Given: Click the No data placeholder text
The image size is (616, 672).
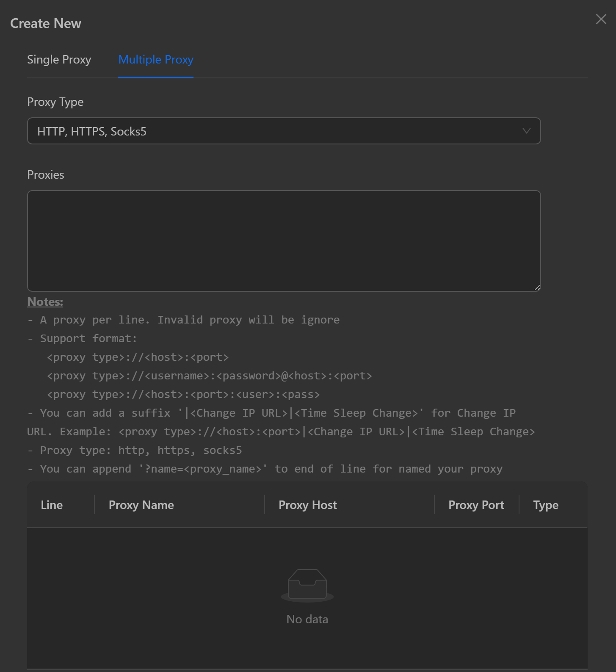Looking at the screenshot, I should (307, 619).
